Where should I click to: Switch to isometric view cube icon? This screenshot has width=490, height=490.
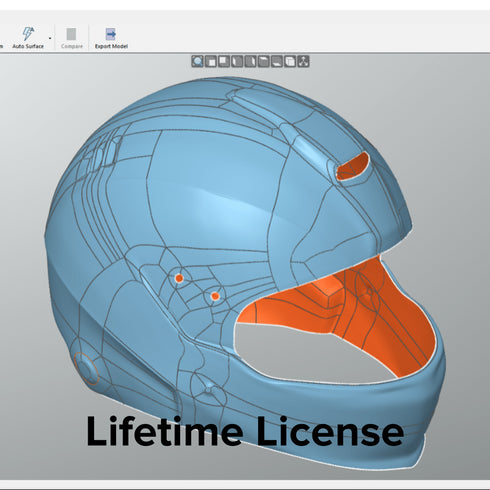tap(290, 62)
